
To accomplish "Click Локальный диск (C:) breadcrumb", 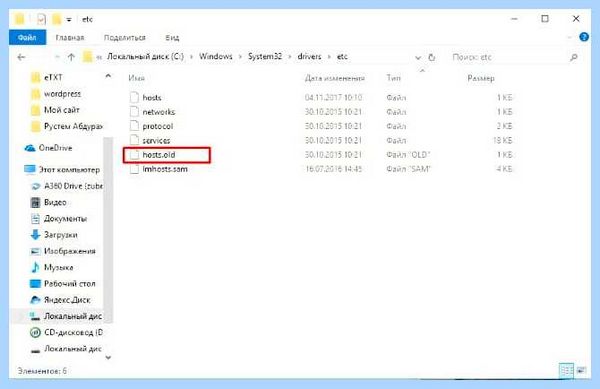I will coord(145,57).
